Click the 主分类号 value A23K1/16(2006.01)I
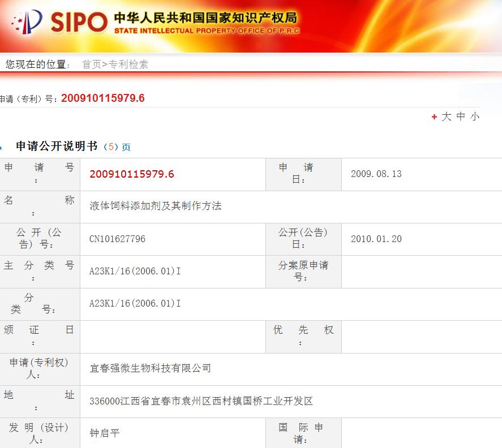This screenshot has width=502, height=448. [135, 272]
